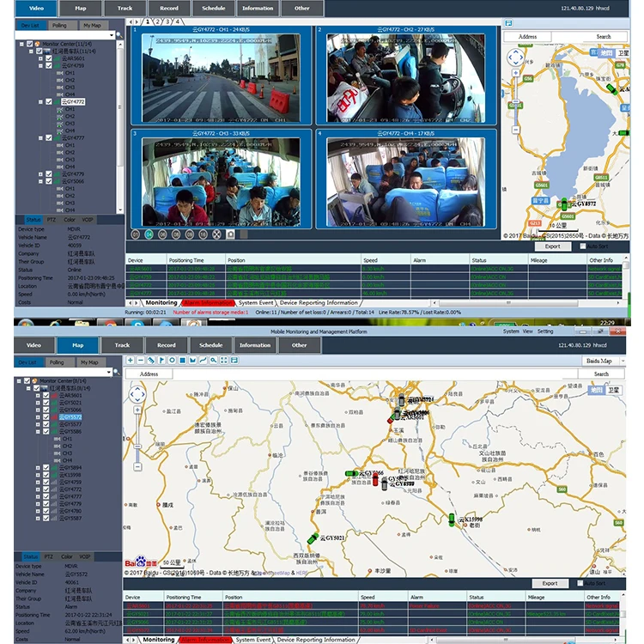The height and width of the screenshot is (644, 644).
Task: Click the Export button in the lower window
Action: click(550, 583)
